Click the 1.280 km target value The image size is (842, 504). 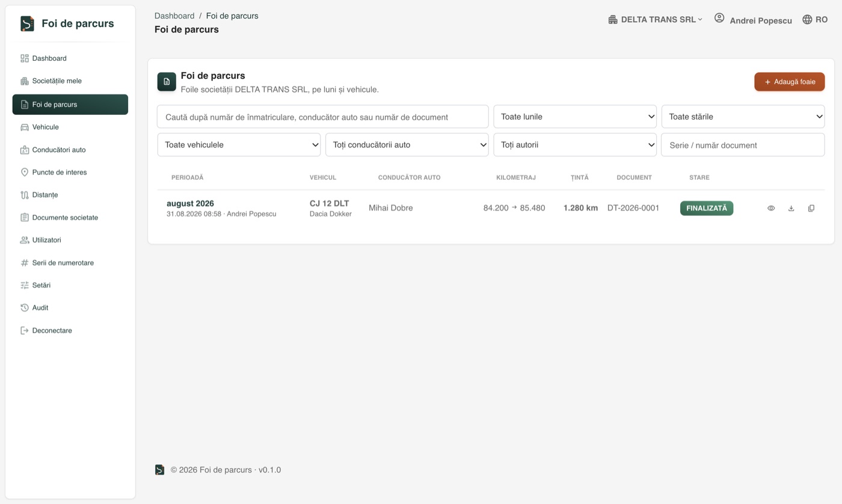[580, 208]
